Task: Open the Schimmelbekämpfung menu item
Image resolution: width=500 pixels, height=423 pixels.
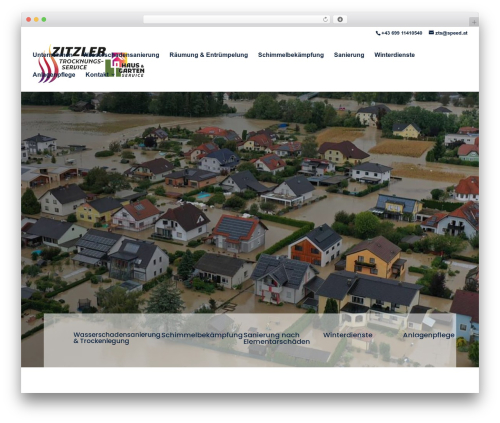Action: click(x=291, y=55)
